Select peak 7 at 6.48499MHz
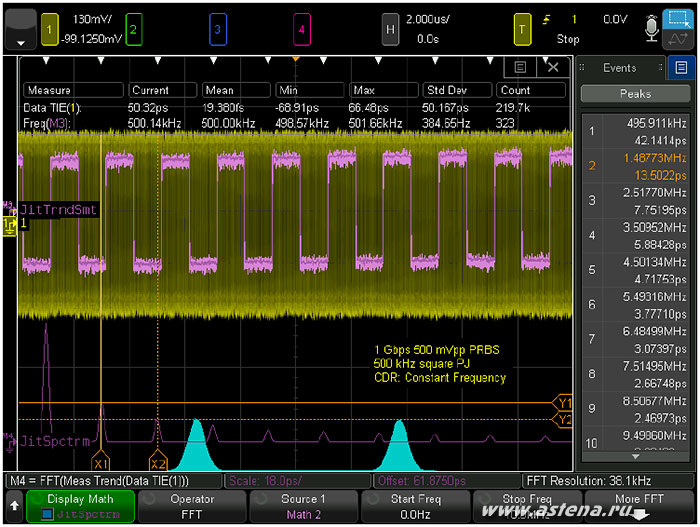 pyautogui.click(x=636, y=339)
